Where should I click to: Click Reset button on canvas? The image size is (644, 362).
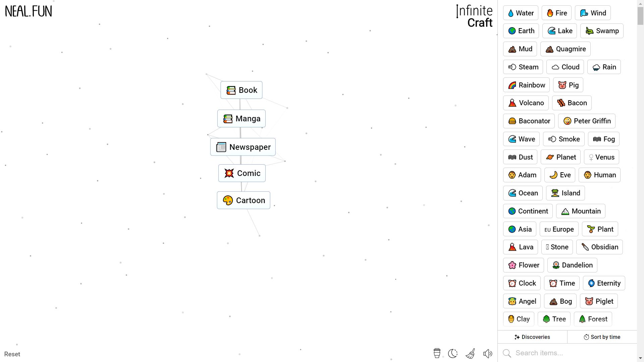[12, 354]
